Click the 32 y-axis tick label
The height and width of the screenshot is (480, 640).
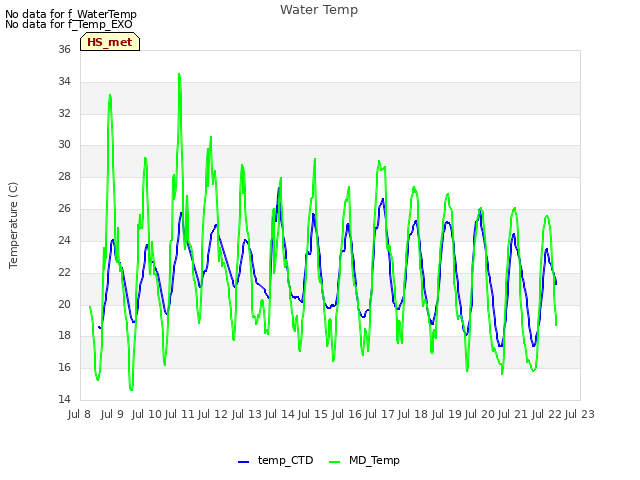pos(64,113)
